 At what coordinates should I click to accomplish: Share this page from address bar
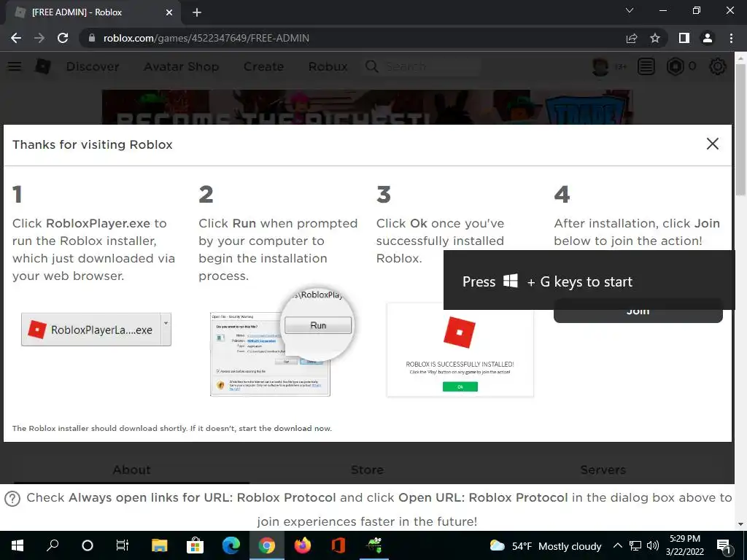(632, 38)
